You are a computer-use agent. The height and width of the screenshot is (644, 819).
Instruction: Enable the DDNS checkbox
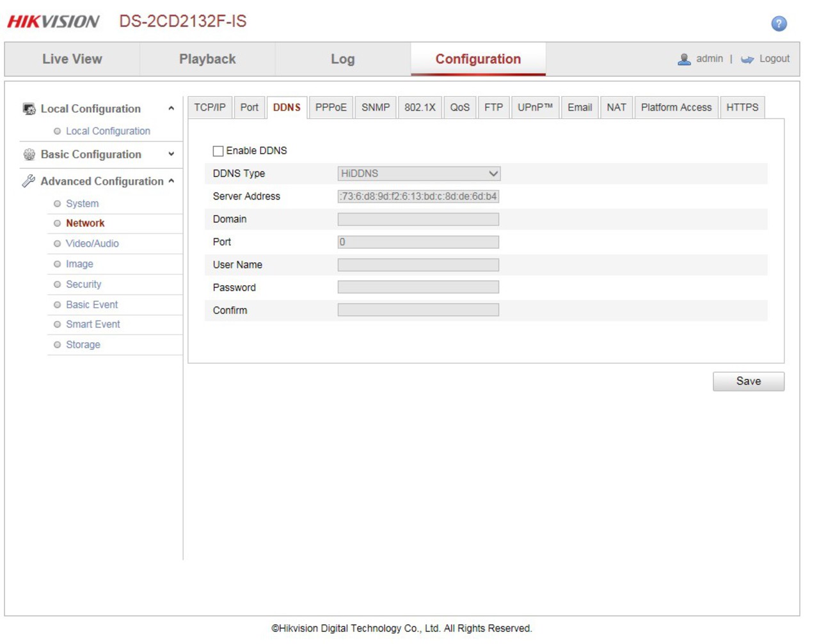pyautogui.click(x=218, y=151)
